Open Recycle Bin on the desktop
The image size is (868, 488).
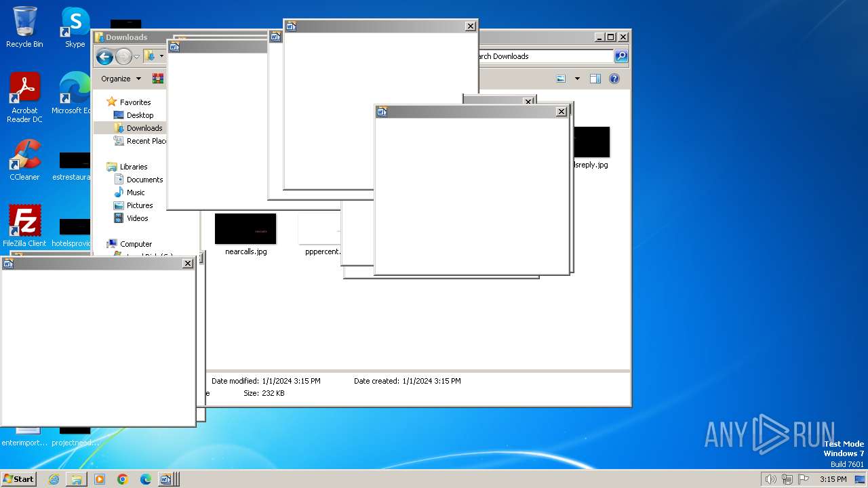[24, 27]
